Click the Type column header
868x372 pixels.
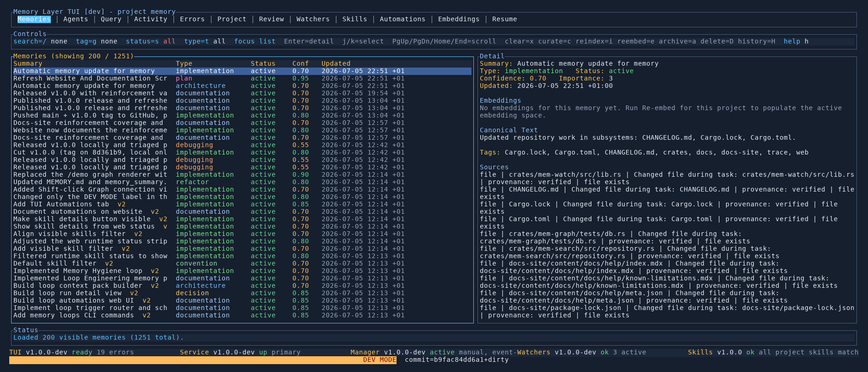tap(184, 63)
